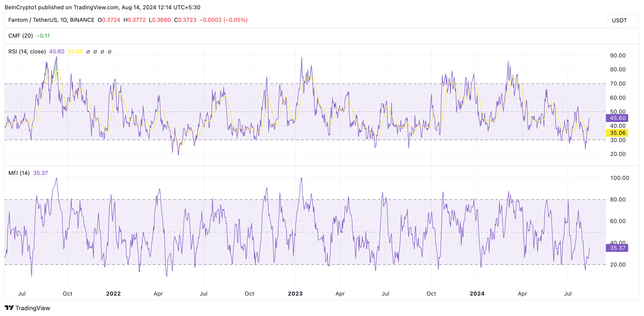
Task: Select the MFI (14) indicator legend
Action: pyautogui.click(x=19, y=173)
